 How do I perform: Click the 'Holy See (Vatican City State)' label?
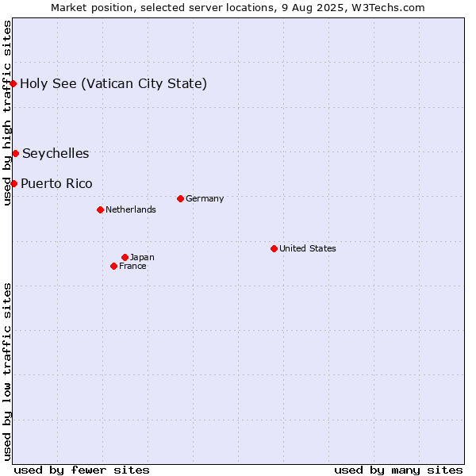pos(113,84)
